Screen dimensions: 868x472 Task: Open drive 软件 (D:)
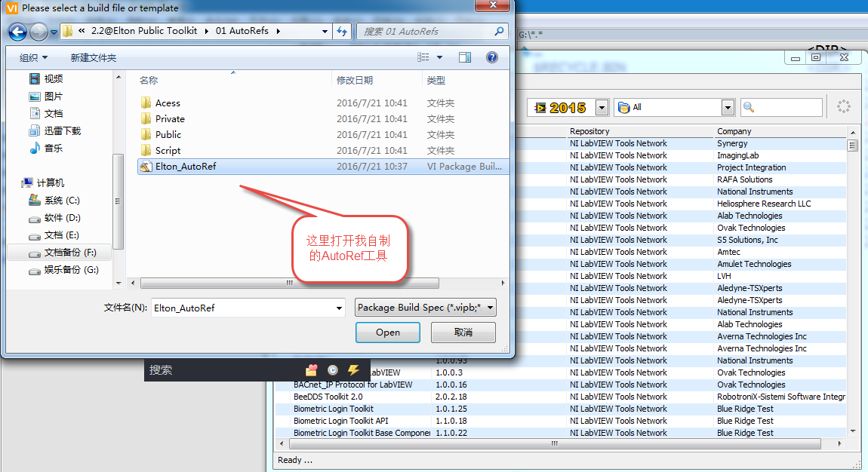(x=54, y=218)
